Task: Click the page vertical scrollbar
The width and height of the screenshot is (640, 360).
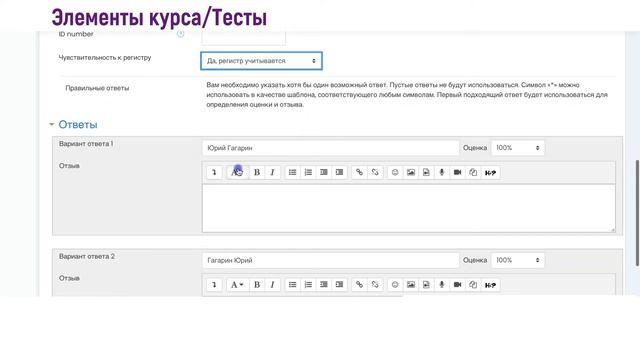Action: click(x=637, y=213)
